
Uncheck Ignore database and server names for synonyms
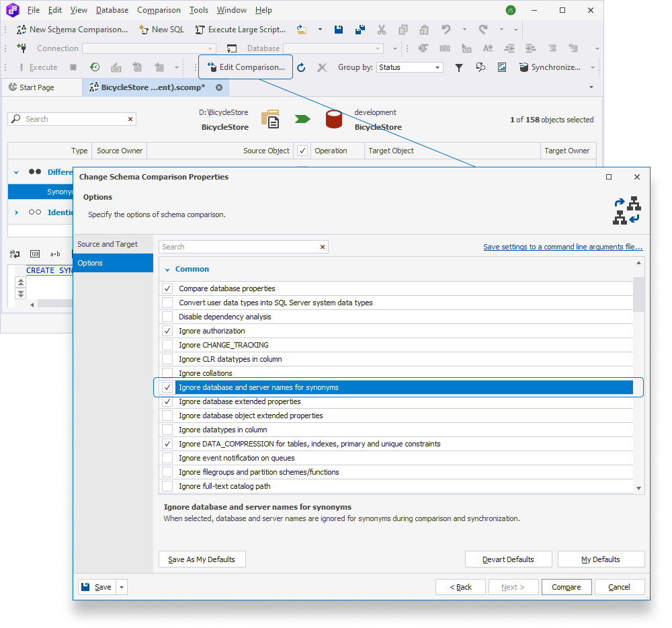point(167,387)
